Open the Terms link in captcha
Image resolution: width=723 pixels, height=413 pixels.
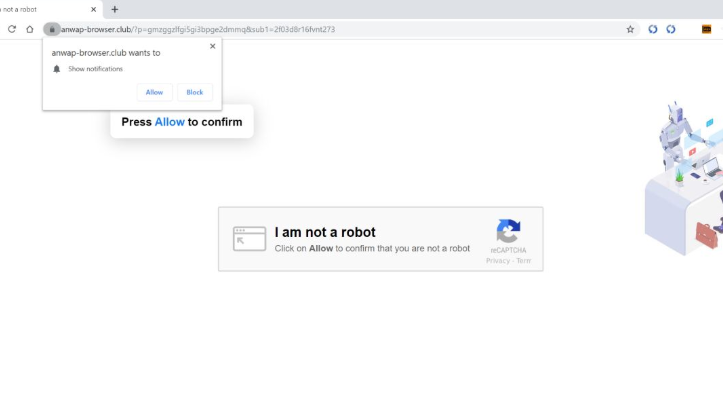click(523, 261)
